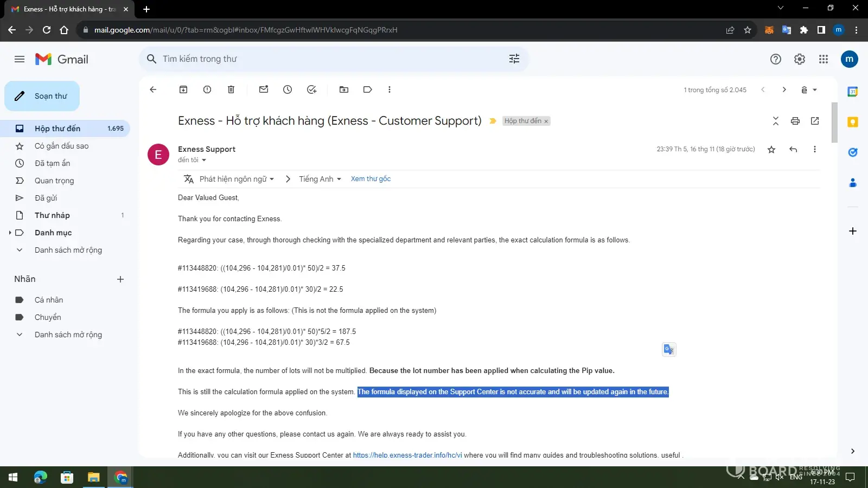The image size is (868, 488).
Task: Open the Gmail support help icon
Action: (776, 59)
